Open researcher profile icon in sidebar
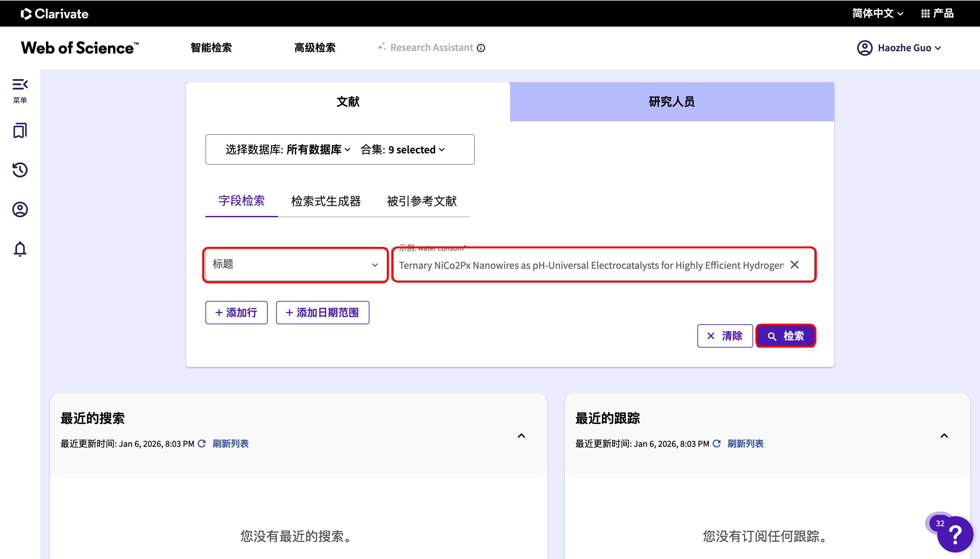This screenshot has width=980, height=559. 20,209
